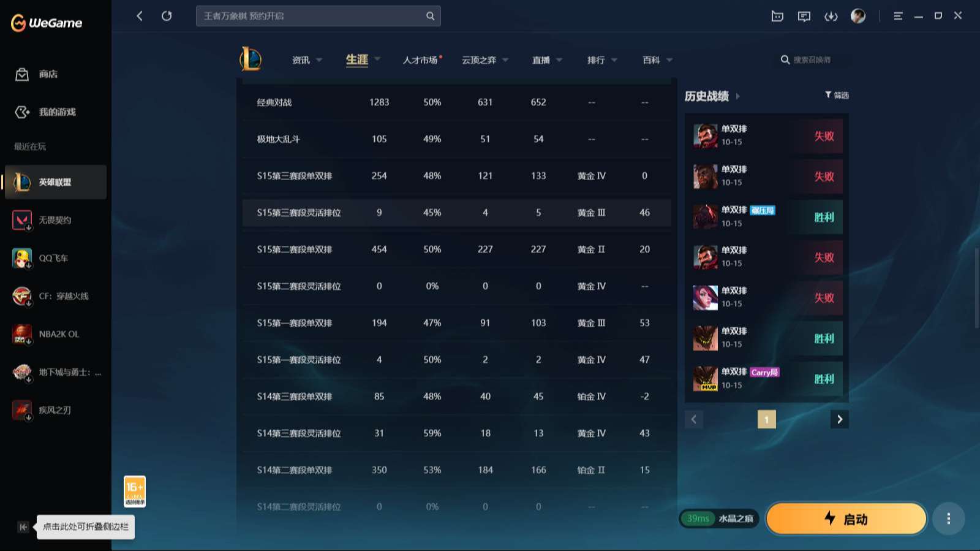This screenshot has width=980, height=551.
Task: Go to next match history page
Action: (x=839, y=419)
